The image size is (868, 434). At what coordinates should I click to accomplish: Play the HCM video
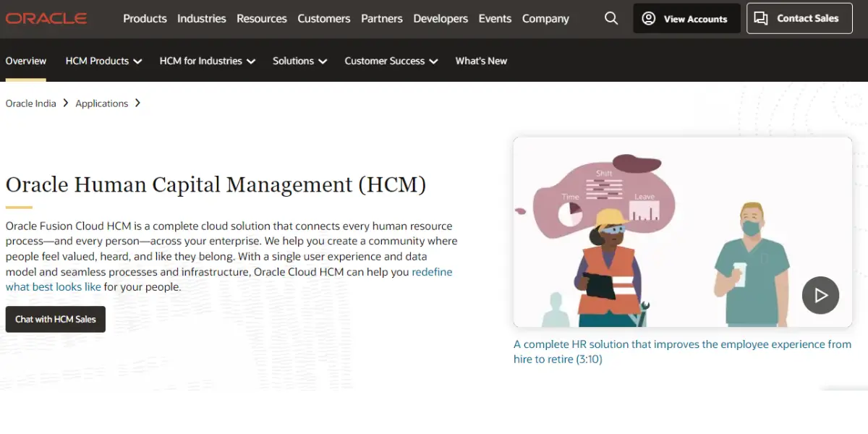tap(820, 295)
